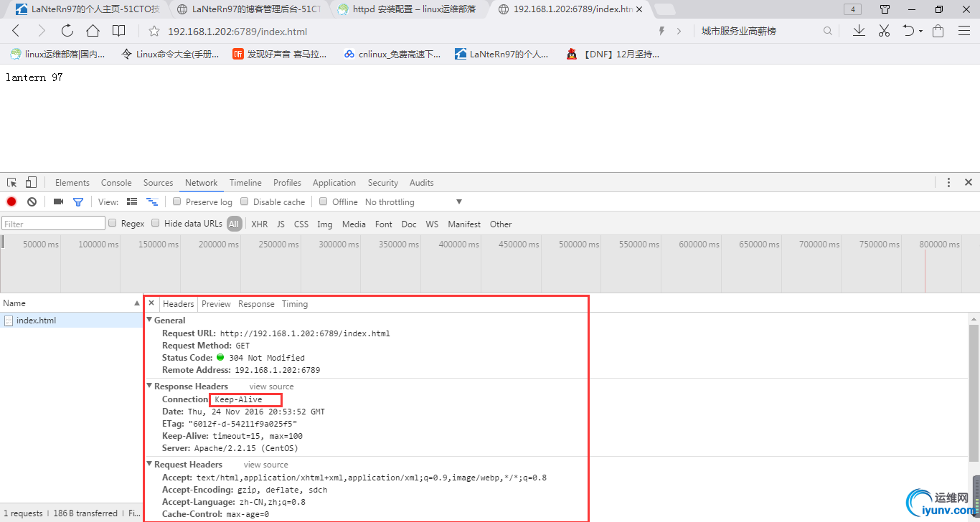The height and width of the screenshot is (522, 980).
Task: Switch to the Elements panel
Action: click(72, 182)
